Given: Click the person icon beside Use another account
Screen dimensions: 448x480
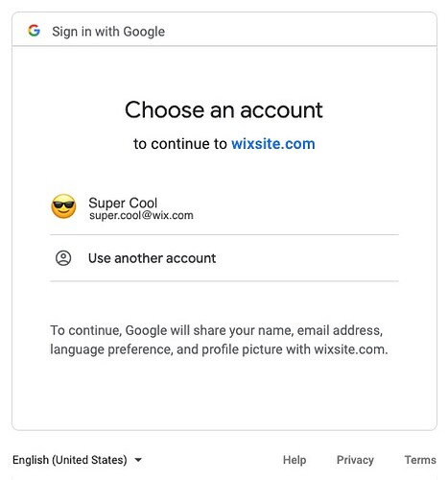Looking at the screenshot, I should point(63,258).
